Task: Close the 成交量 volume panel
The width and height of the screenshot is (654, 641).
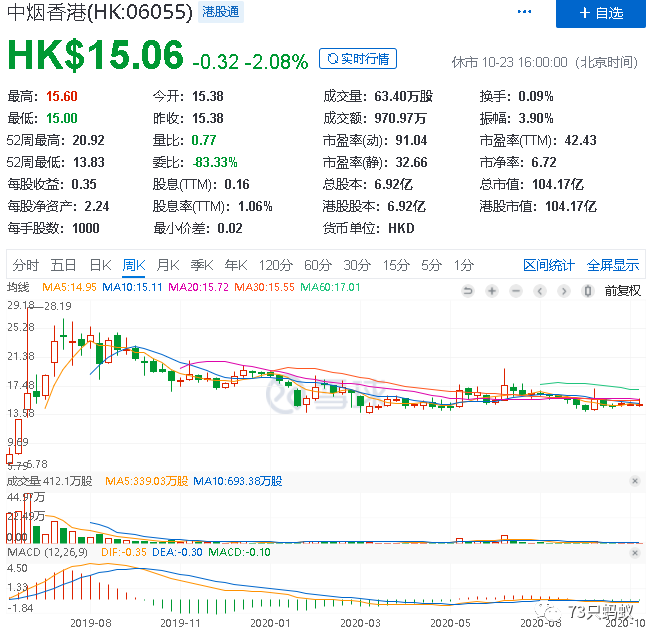Action: pos(635,481)
